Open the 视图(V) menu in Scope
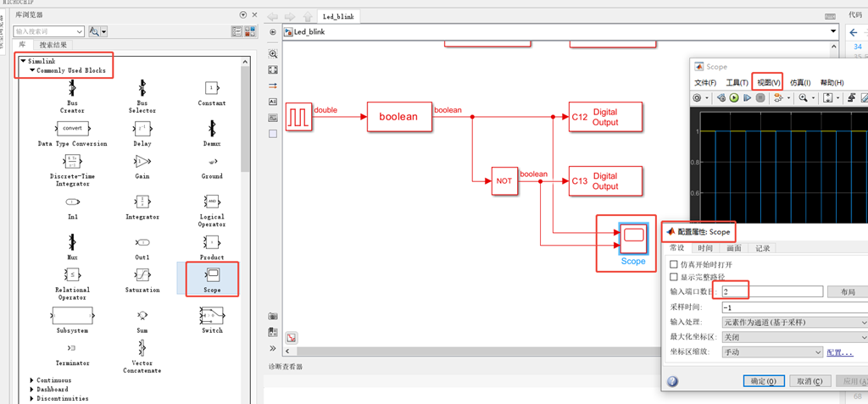 pyautogui.click(x=769, y=82)
